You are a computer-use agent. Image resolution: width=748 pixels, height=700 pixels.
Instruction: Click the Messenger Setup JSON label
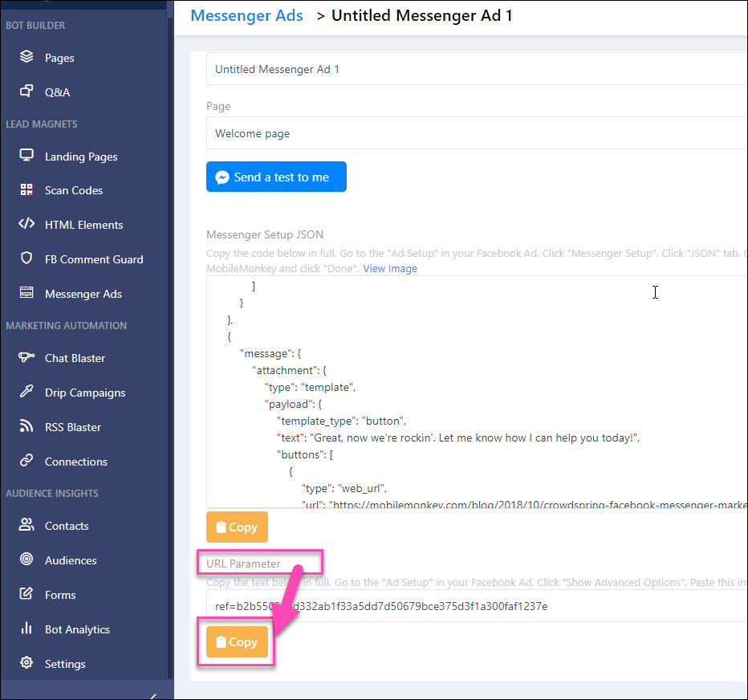[x=265, y=234]
